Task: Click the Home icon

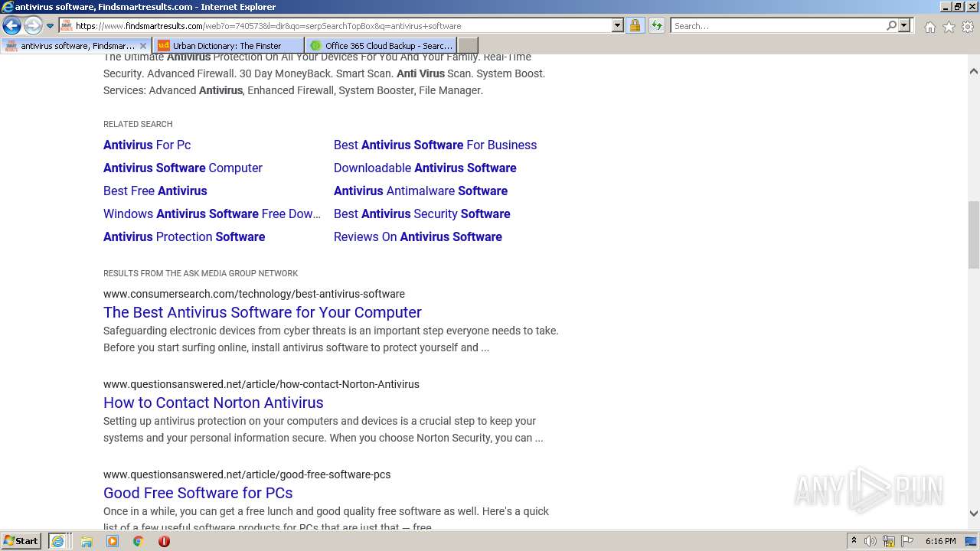Action: tap(929, 27)
